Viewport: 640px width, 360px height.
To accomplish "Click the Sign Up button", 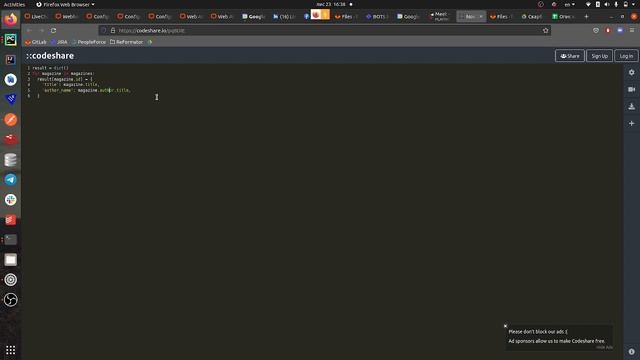I will (x=600, y=56).
